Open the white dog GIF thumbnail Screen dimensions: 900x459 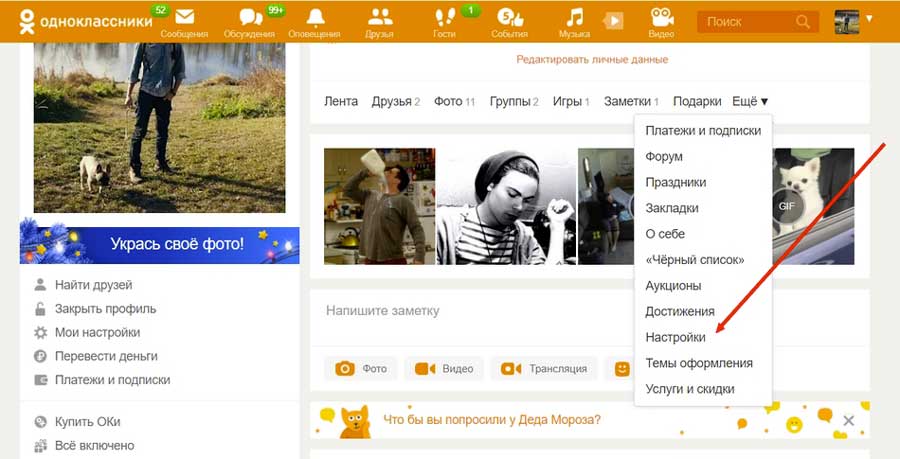[x=813, y=206]
